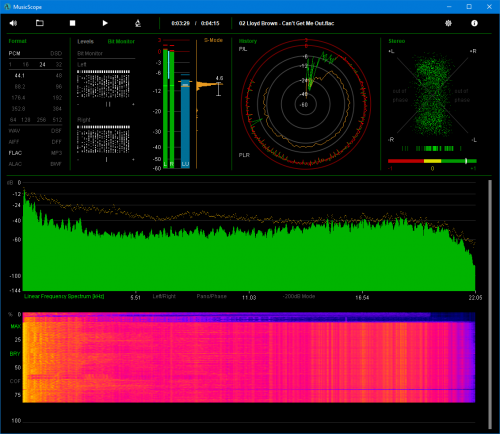This screenshot has width=500, height=434.
Task: Enable the -200dB Mode option
Action: [x=299, y=296]
